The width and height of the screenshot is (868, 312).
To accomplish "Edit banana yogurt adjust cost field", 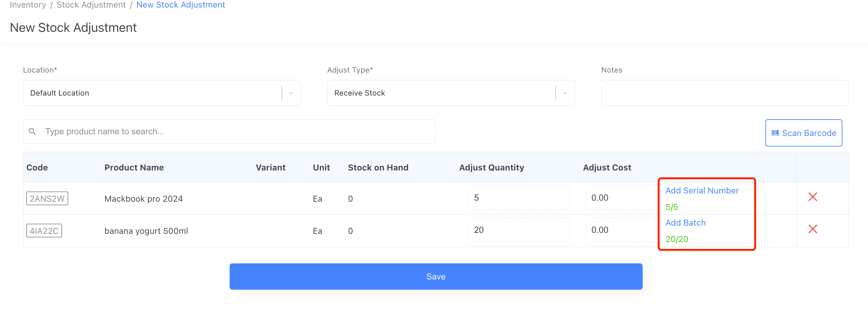I will coord(620,230).
